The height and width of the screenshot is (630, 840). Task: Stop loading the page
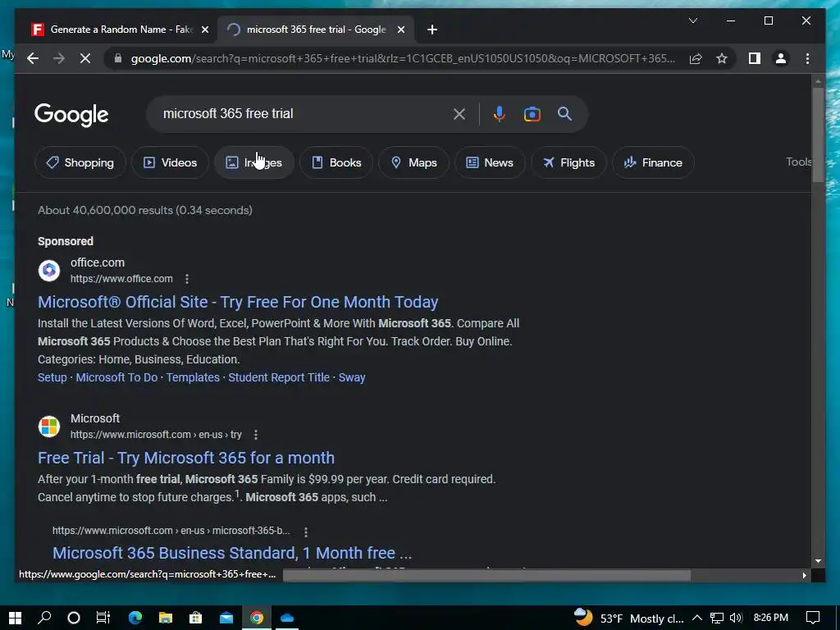(x=85, y=58)
